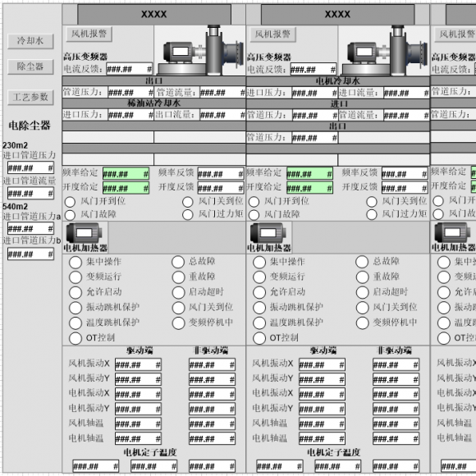Select the 总故障 indicator in the left panel

pyautogui.click(x=178, y=262)
